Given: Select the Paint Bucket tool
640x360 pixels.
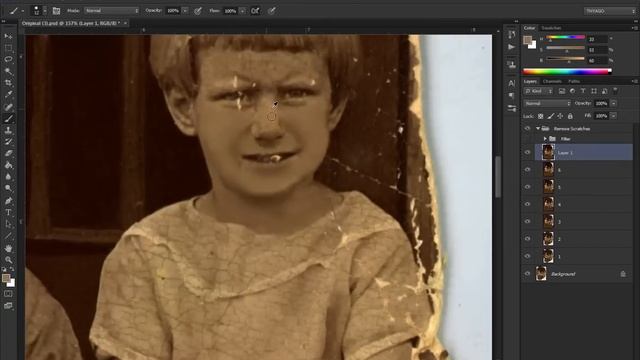Looking at the screenshot, I should [8, 165].
